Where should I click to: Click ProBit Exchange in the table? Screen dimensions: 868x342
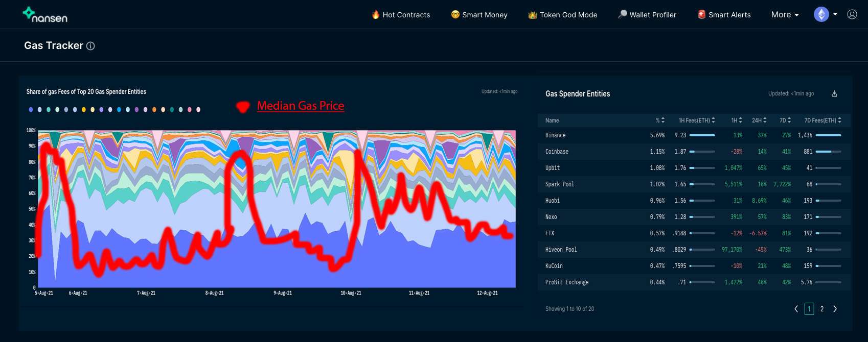tap(567, 282)
